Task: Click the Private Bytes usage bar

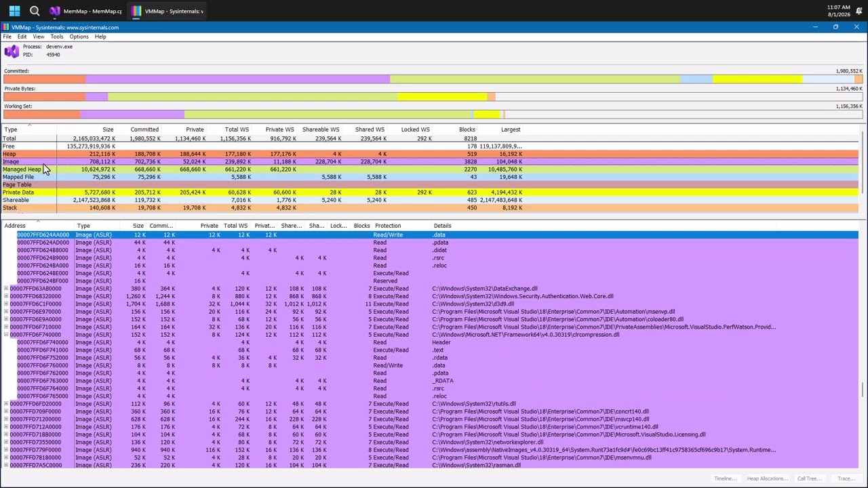Action: tap(433, 97)
